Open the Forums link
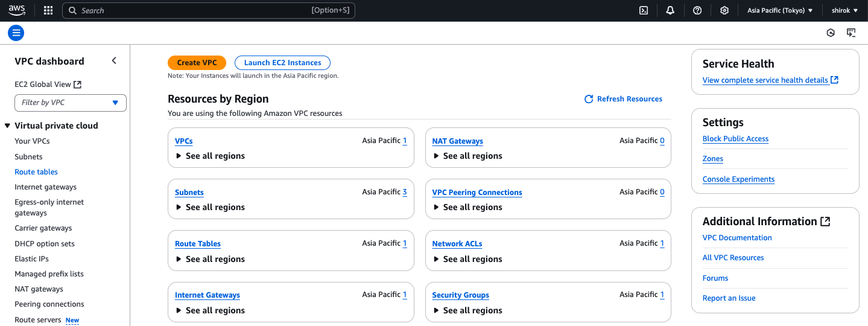 click(x=715, y=278)
